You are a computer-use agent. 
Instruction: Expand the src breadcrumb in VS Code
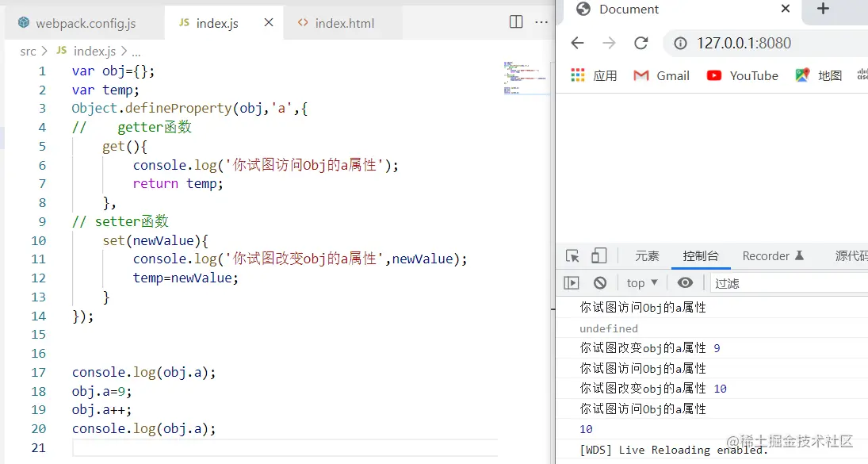(x=26, y=51)
